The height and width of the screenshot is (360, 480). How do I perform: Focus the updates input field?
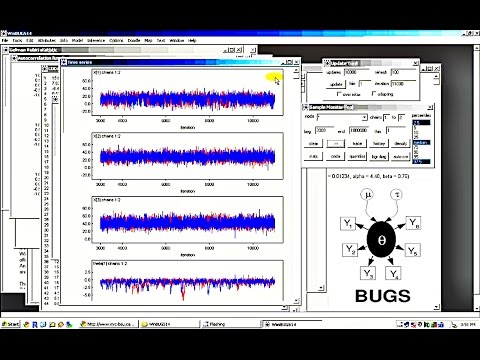tap(356, 72)
